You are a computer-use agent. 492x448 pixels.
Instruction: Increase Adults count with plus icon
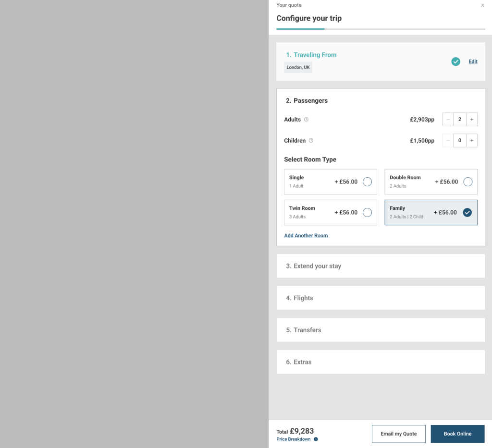click(x=472, y=120)
